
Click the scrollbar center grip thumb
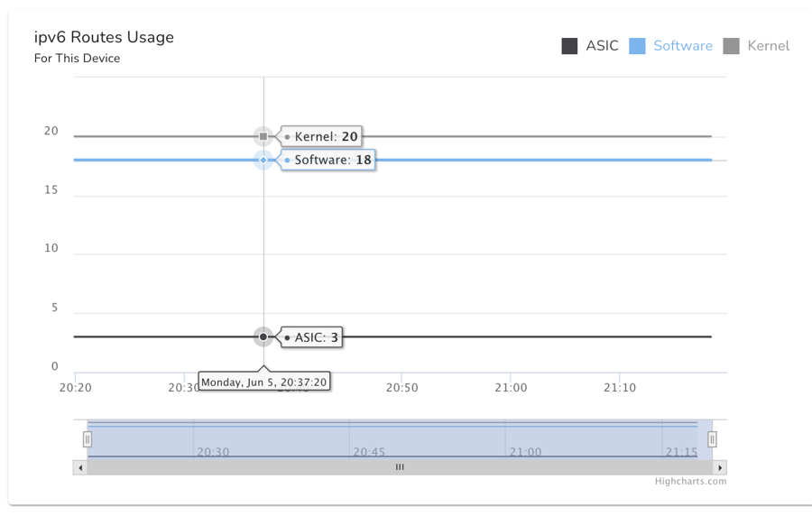[400, 467]
